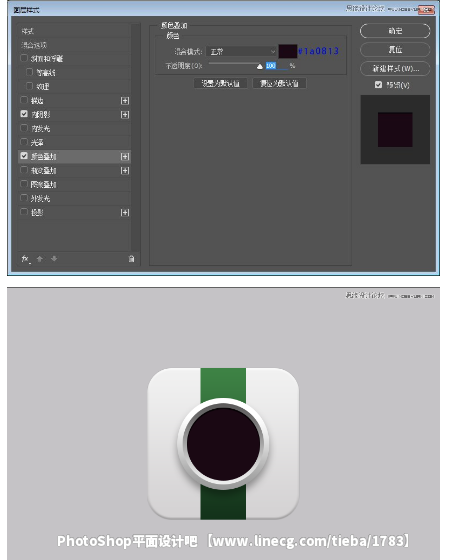Viewport: 465px width, 560px height.
Task: Click the trash icon to delete effect
Action: pos(131,259)
